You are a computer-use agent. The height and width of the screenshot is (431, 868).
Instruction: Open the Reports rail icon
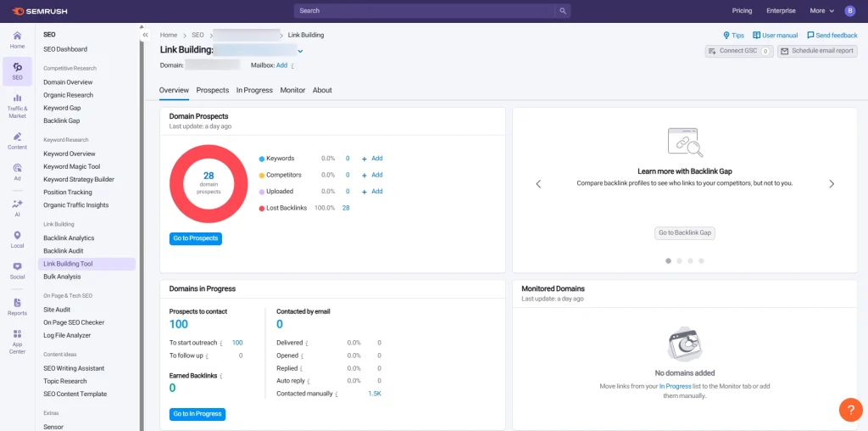pos(17,306)
